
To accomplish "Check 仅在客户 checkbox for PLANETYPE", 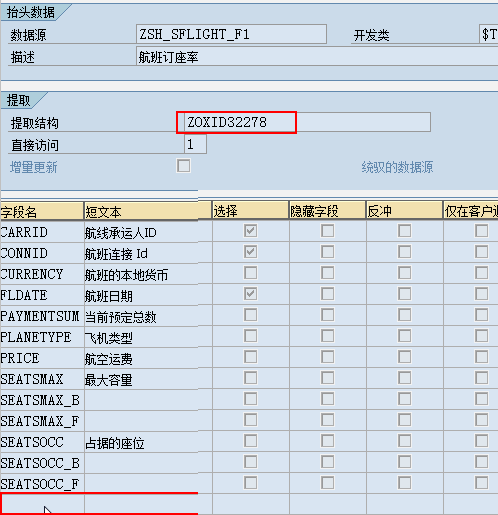I will 482,336.
